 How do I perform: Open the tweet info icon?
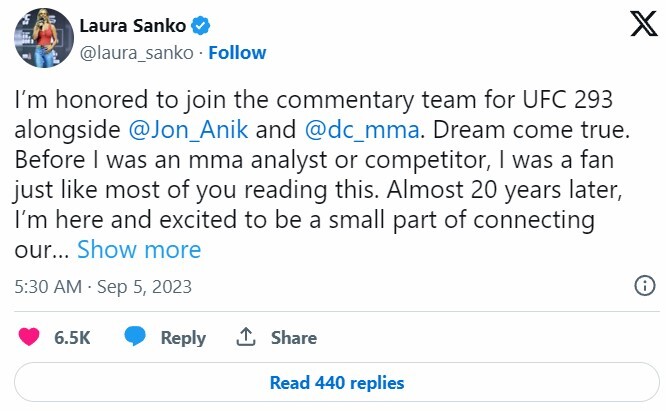(645, 287)
